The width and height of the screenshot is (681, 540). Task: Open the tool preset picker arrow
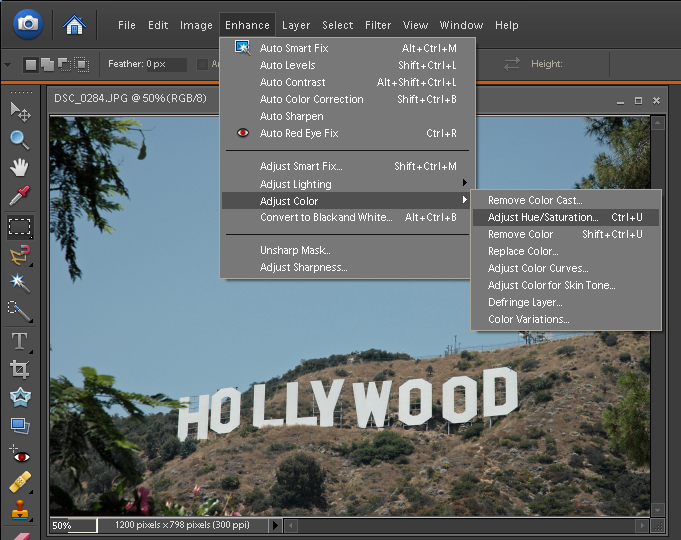(x=8, y=65)
